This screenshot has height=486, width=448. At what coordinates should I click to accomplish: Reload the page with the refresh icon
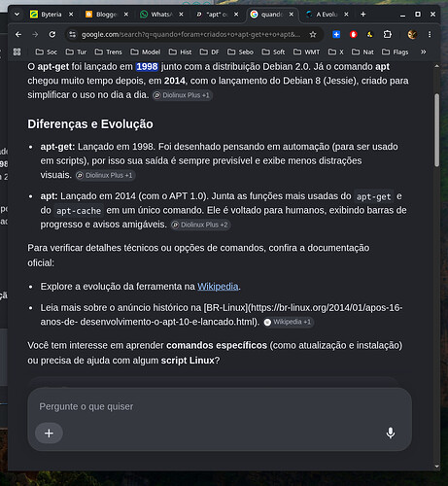52,34
